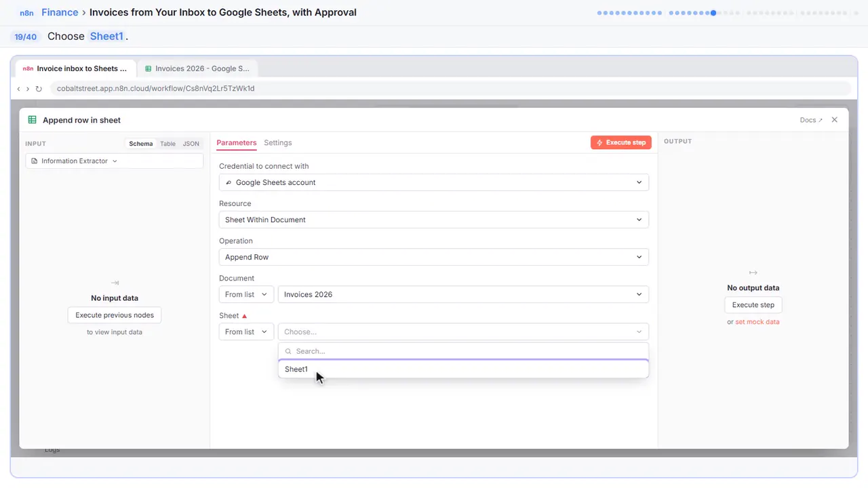Open the Parameters tab
868x488 pixels.
[x=237, y=143]
